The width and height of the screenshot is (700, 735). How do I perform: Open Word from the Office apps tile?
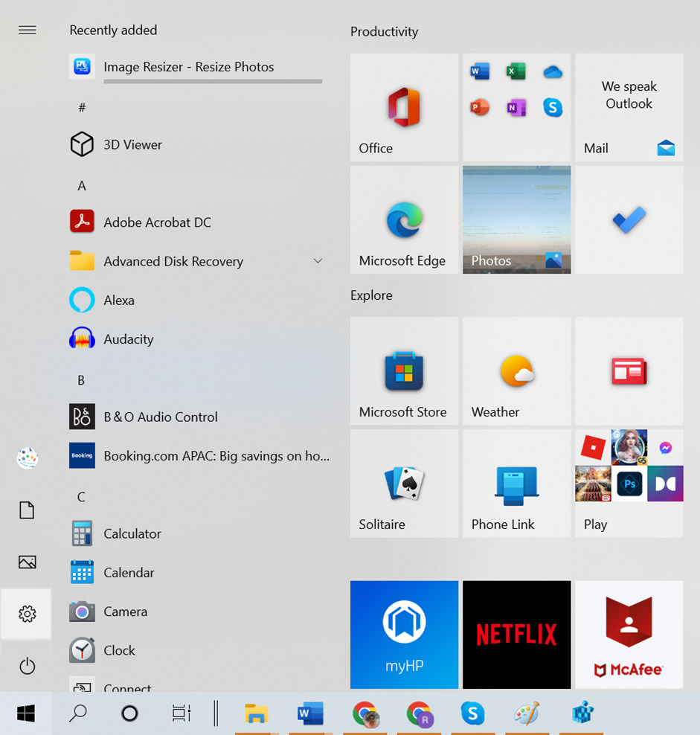pyautogui.click(x=480, y=71)
